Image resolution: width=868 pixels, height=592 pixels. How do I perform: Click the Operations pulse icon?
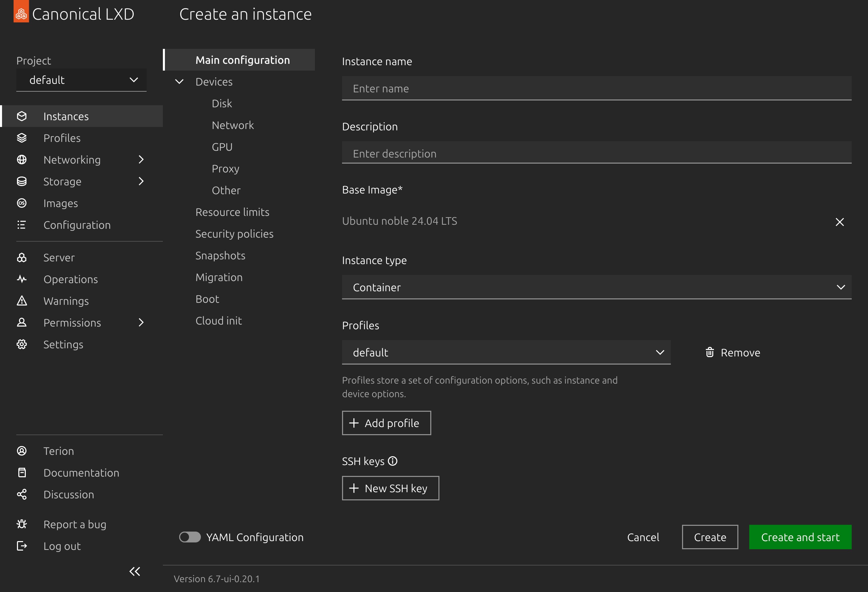[x=22, y=279]
